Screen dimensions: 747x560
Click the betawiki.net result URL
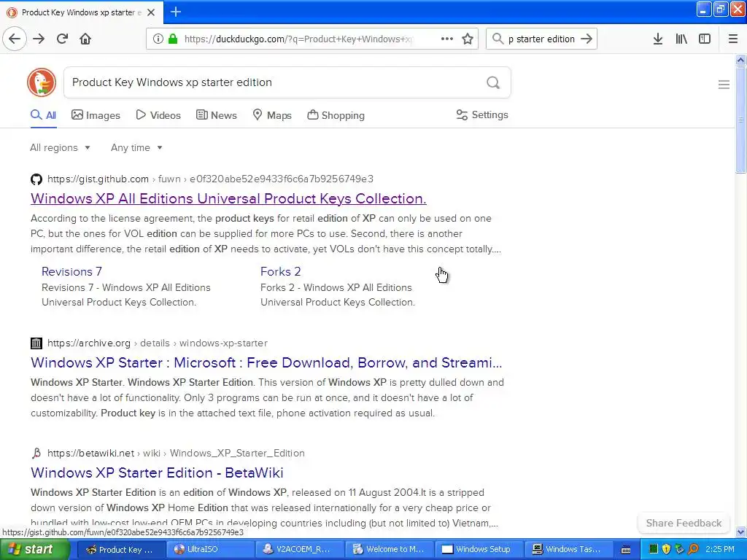pyautogui.click(x=176, y=453)
